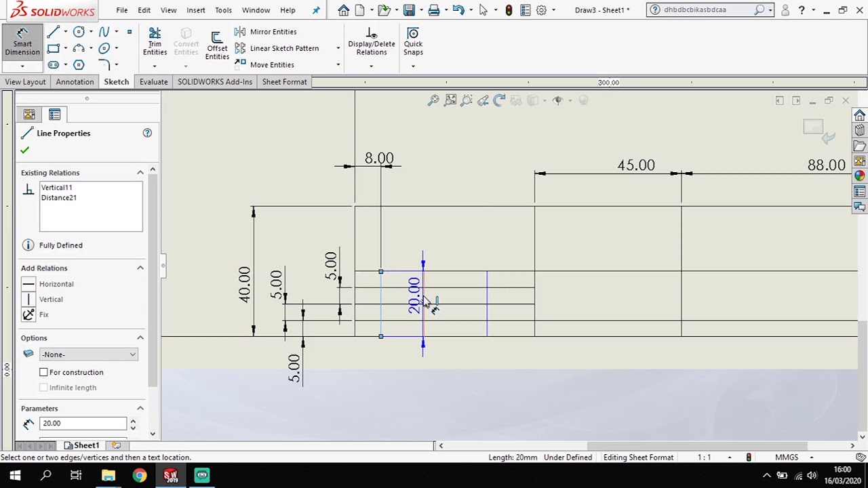This screenshot has width=868, height=488.
Task: Select the Sheet1 tab at bottom
Action: [82, 445]
